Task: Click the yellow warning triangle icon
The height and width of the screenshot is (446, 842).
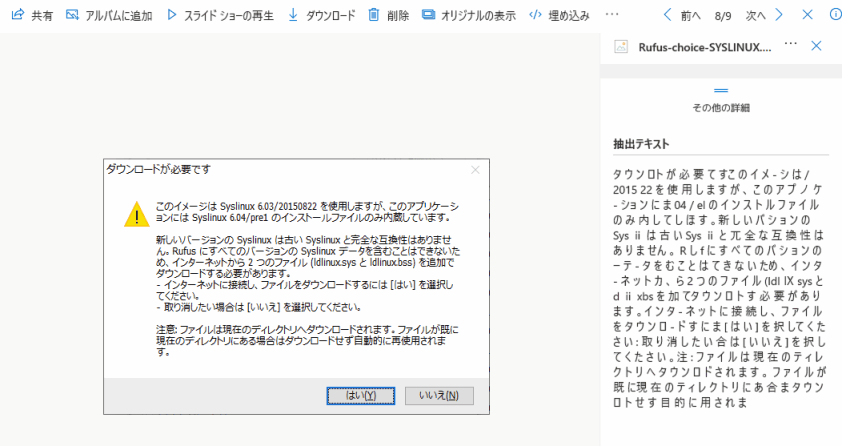Action: pyautogui.click(x=137, y=214)
